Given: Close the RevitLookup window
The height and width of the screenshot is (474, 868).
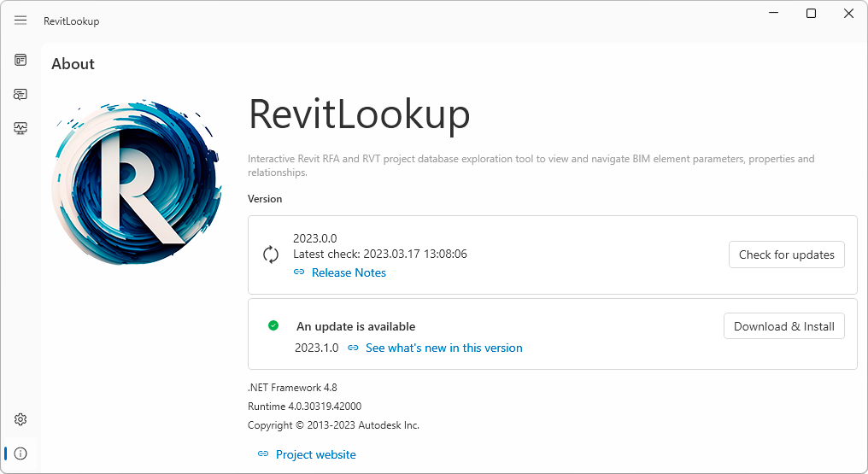Looking at the screenshot, I should pyautogui.click(x=848, y=14).
